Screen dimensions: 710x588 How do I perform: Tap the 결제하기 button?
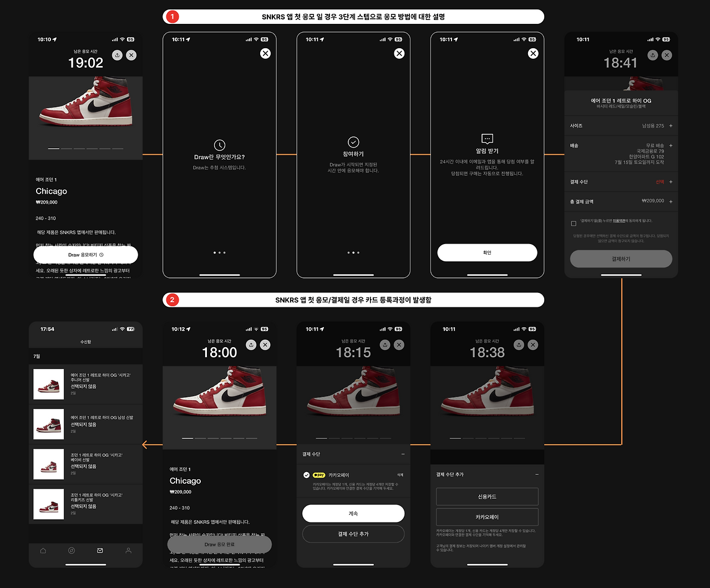click(x=621, y=259)
